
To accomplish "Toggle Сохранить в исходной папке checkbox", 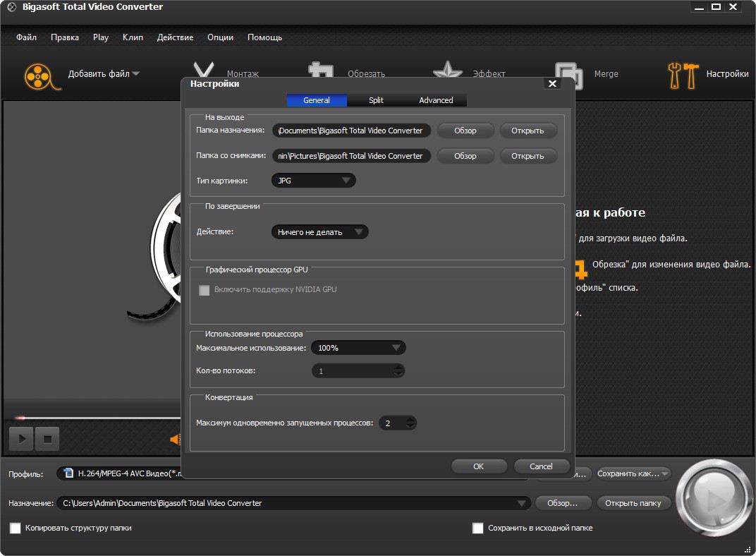I will tap(477, 528).
